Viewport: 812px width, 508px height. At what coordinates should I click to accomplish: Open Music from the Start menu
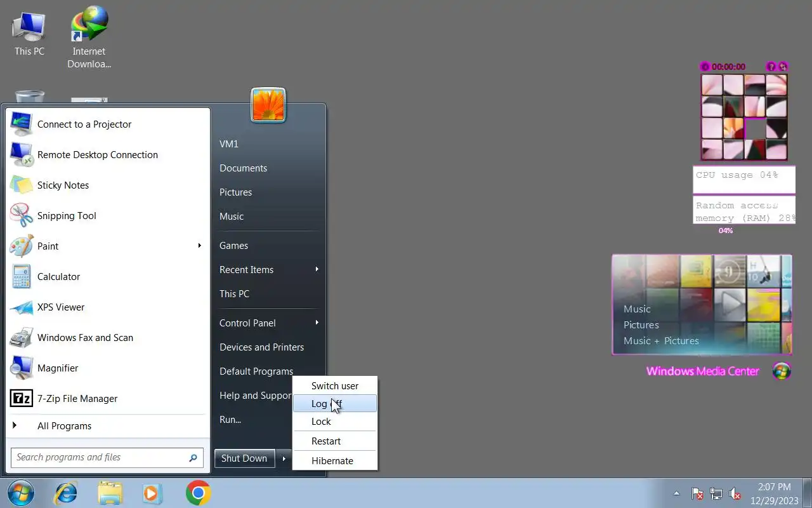[x=232, y=217]
